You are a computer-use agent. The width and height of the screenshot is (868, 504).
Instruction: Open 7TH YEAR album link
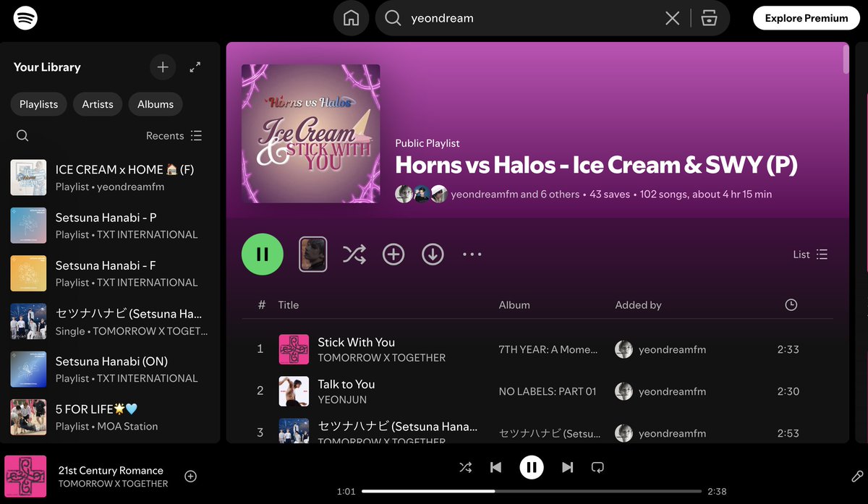(x=548, y=349)
